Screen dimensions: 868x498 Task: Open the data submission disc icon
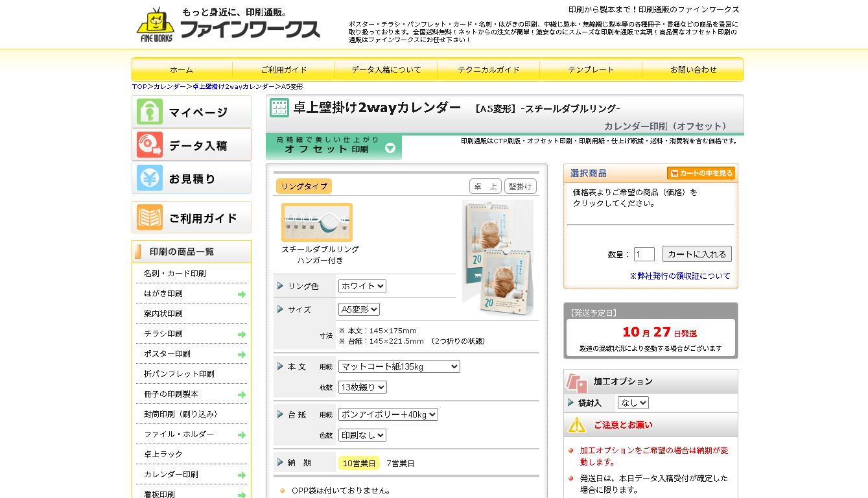(150, 145)
